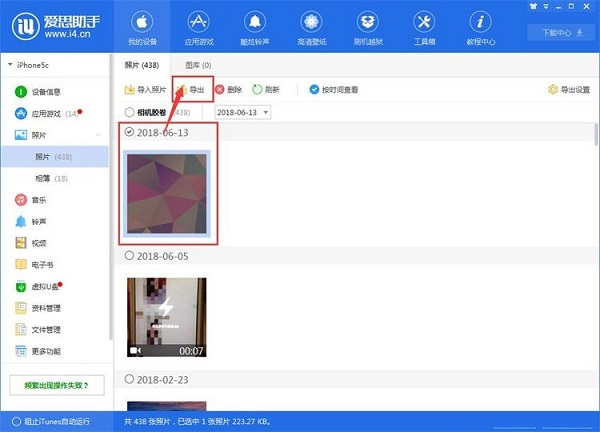The height and width of the screenshot is (432, 600).
Task: Select 相簿 (18) sidebar subitem
Action: click(52, 178)
